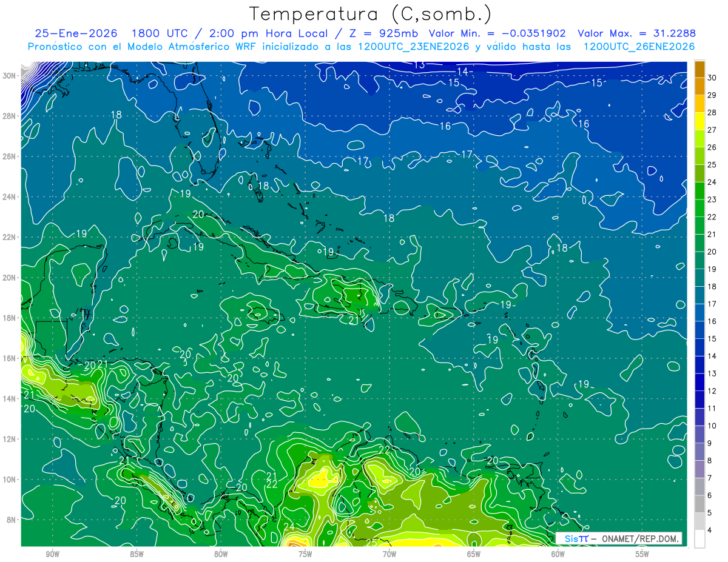
Task: Click the ONAMET/REP.DOM. logo box
Action: point(619,538)
